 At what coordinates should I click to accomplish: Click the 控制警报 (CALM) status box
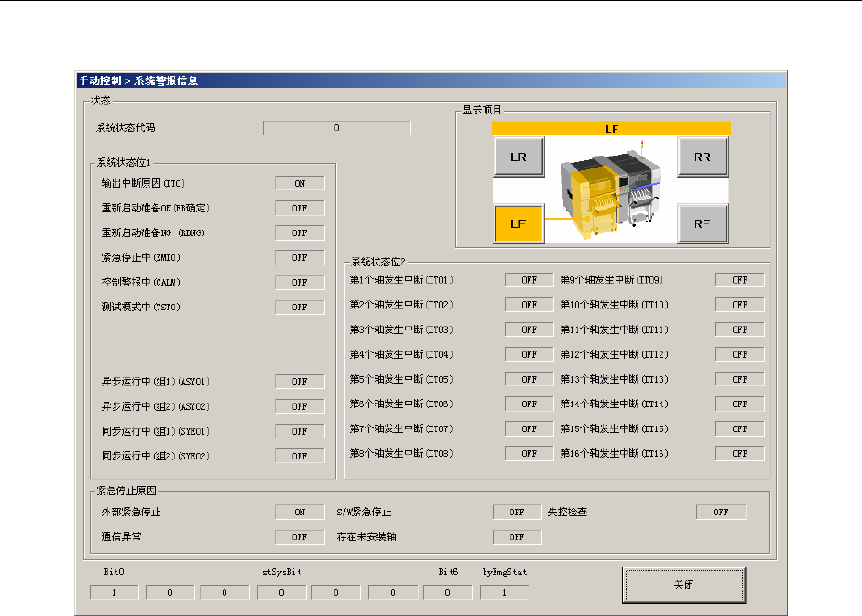(x=300, y=283)
